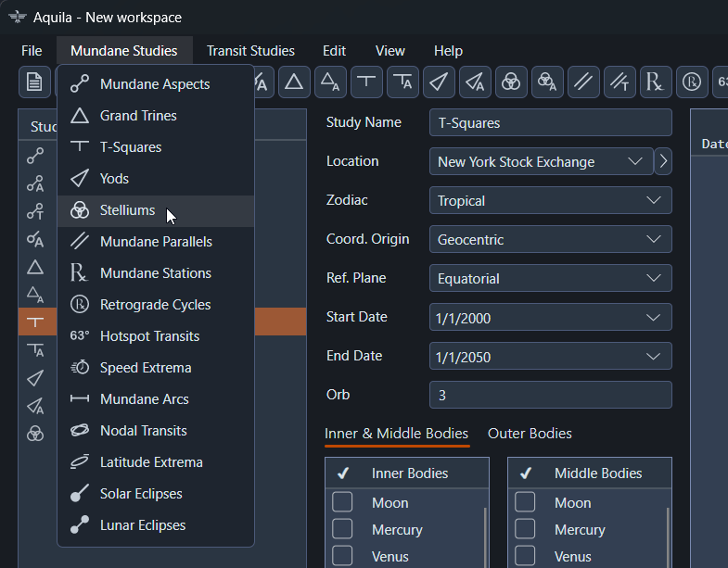The height and width of the screenshot is (568, 728).
Task: Click the parallel-lines-with-T icon in the toolbar
Action: [619, 82]
